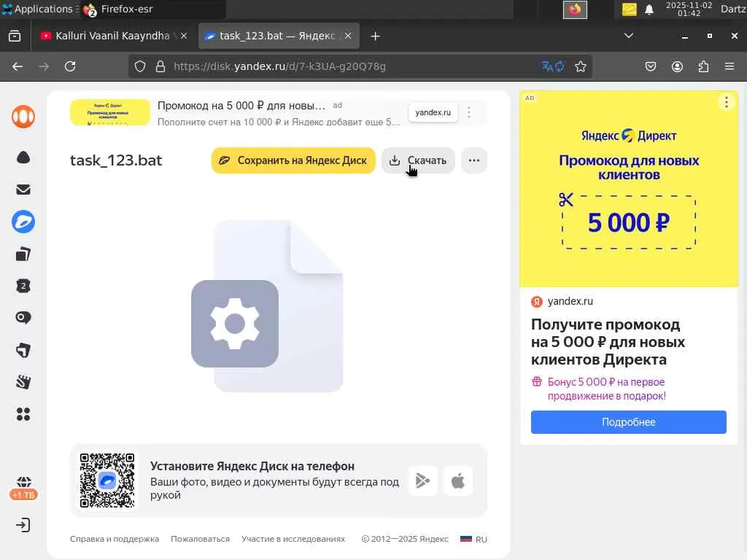Open a new browser tab

coord(376,36)
